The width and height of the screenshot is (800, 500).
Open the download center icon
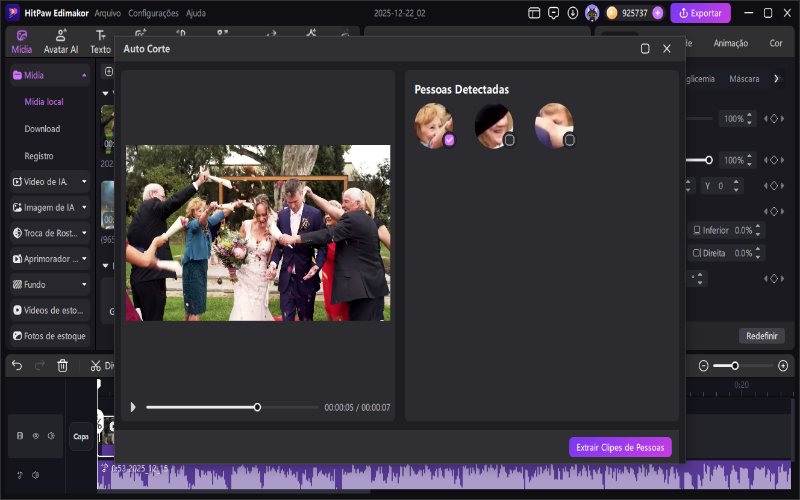click(x=572, y=13)
